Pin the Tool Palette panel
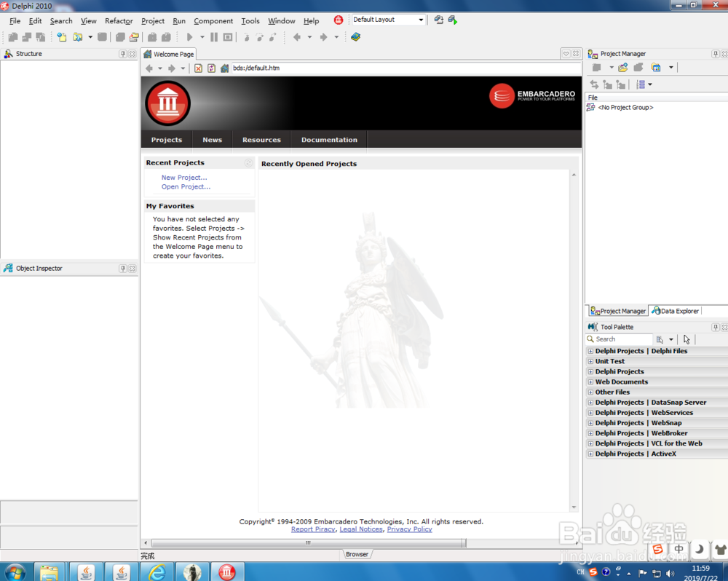 716,327
